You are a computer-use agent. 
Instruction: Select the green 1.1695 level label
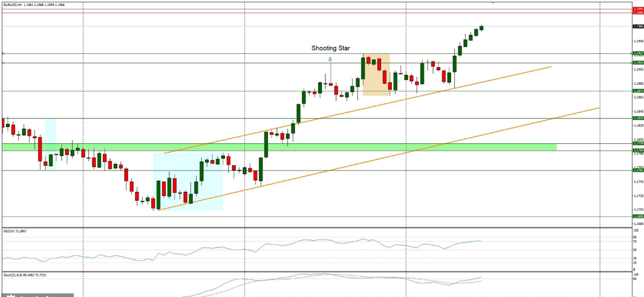point(638,217)
